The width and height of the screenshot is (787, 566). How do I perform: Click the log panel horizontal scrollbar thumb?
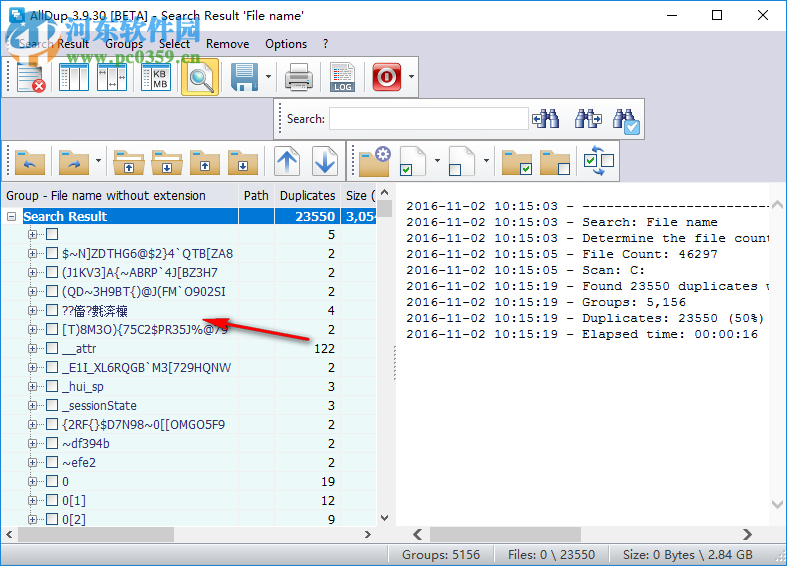(505, 534)
